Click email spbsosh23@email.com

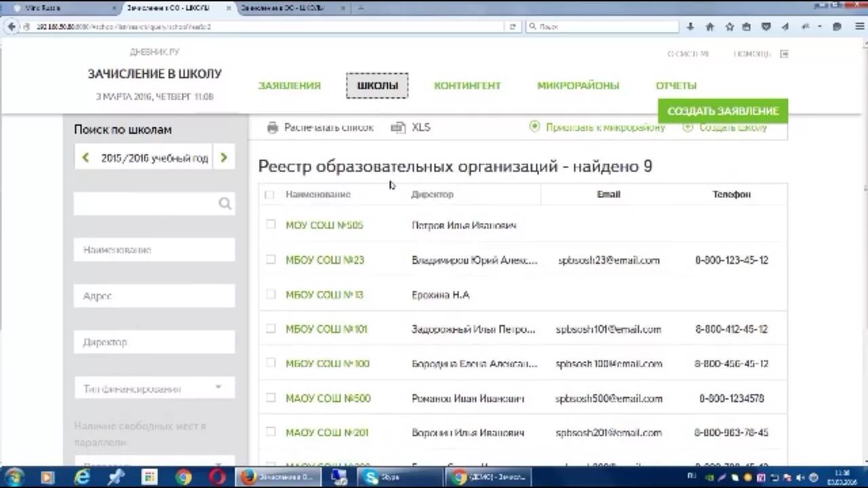click(609, 260)
